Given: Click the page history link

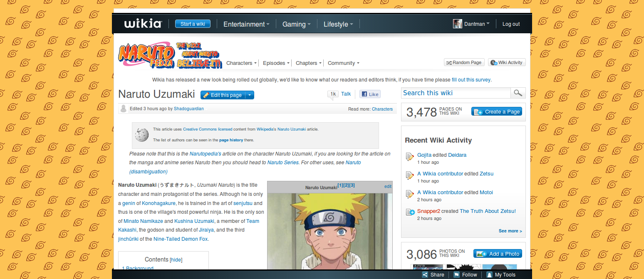Looking at the screenshot, I should 231,140.
